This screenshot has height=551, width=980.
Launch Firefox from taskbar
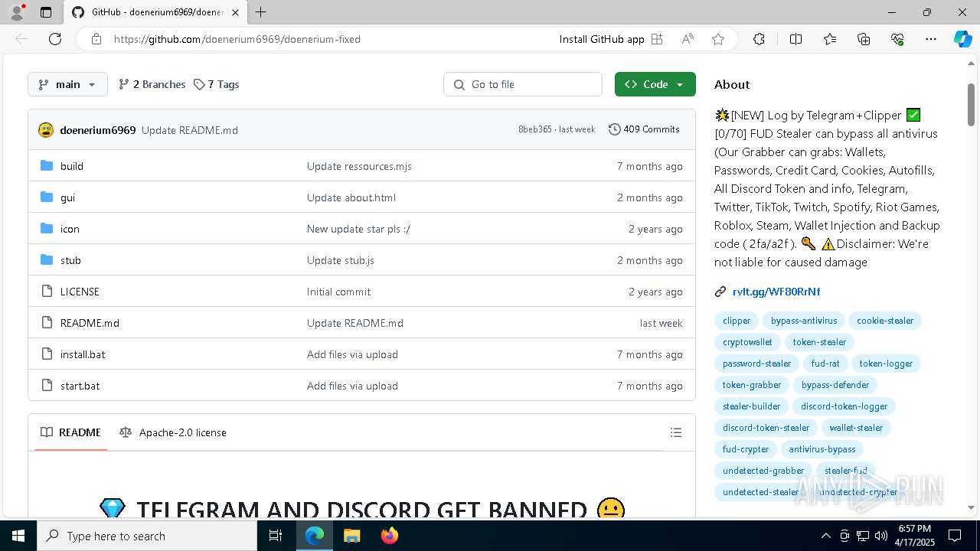pyautogui.click(x=389, y=536)
